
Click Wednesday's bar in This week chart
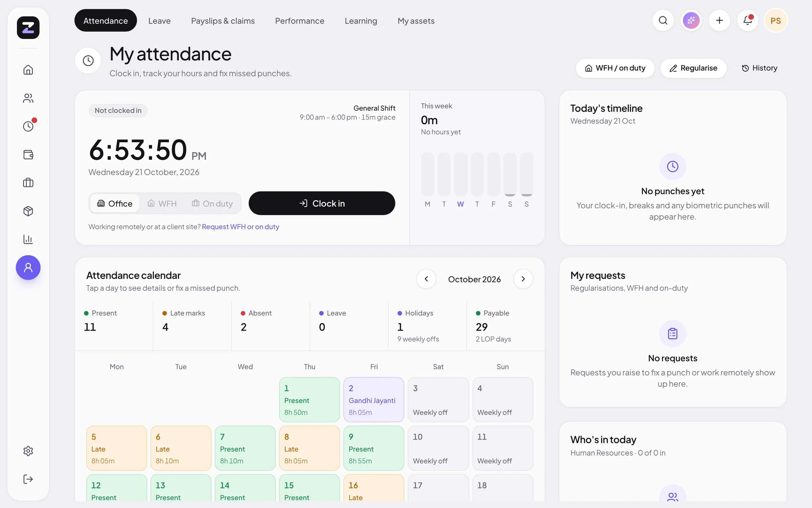tap(460, 174)
